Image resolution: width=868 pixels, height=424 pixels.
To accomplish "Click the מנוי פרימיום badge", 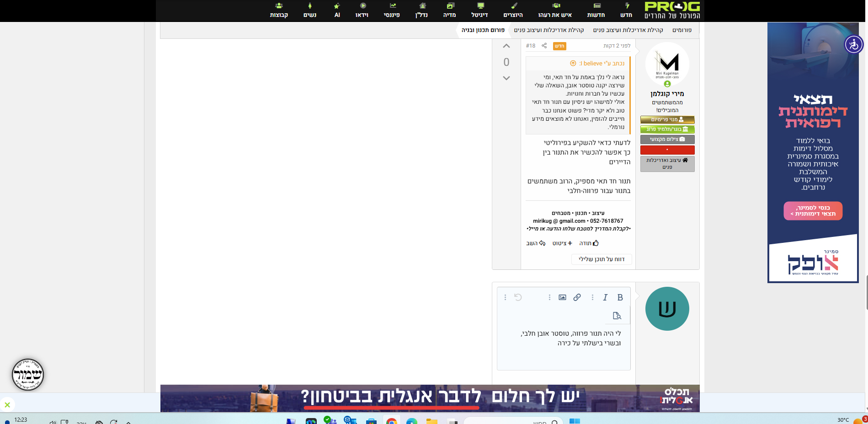I will point(667,120).
